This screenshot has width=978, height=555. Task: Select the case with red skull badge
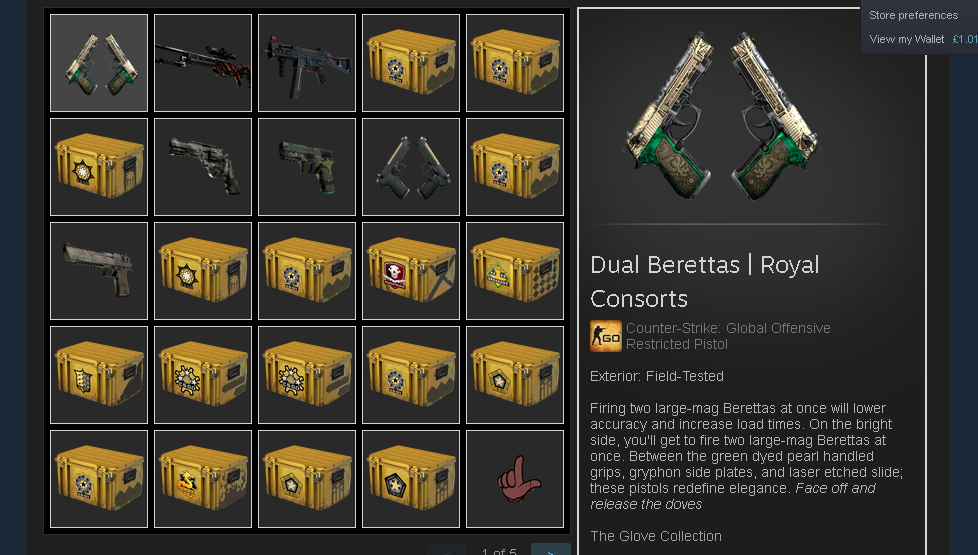410,271
